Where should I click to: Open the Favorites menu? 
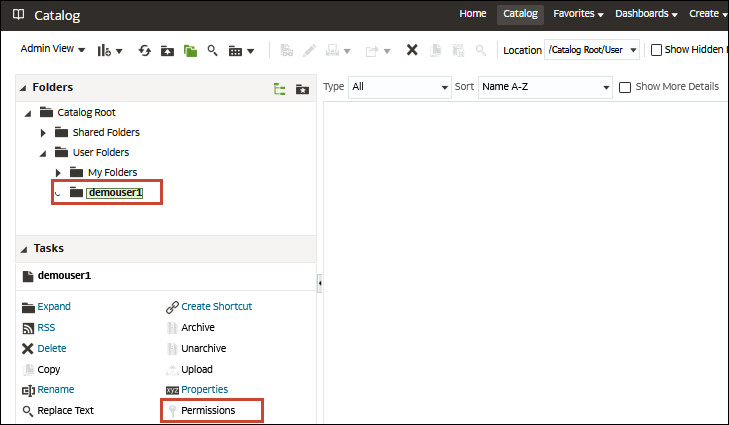coord(578,13)
